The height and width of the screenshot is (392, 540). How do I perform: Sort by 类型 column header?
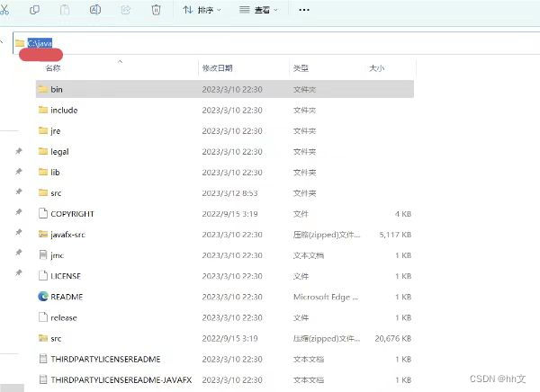pyautogui.click(x=301, y=68)
